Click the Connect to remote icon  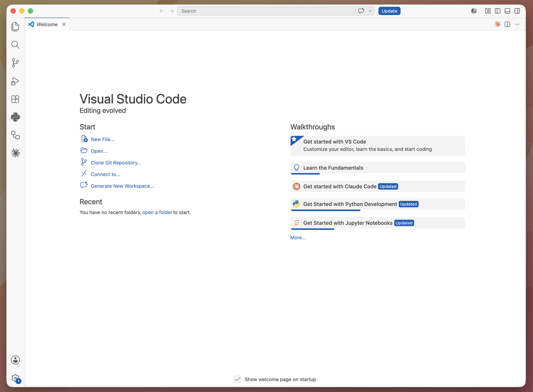pyautogui.click(x=84, y=174)
